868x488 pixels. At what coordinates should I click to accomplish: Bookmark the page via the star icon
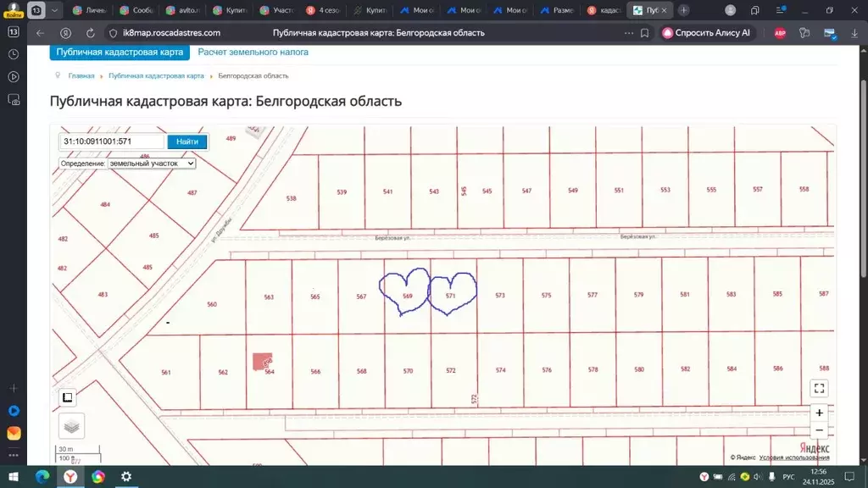coord(644,33)
